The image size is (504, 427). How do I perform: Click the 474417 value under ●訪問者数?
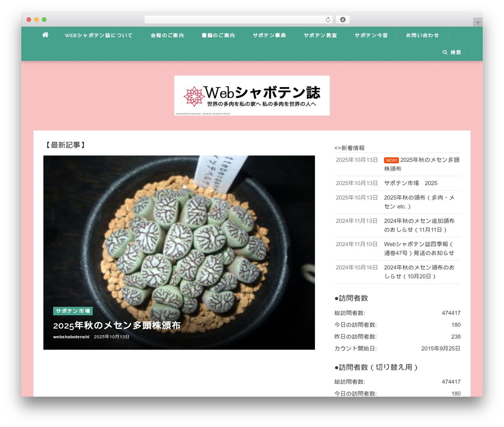click(451, 313)
